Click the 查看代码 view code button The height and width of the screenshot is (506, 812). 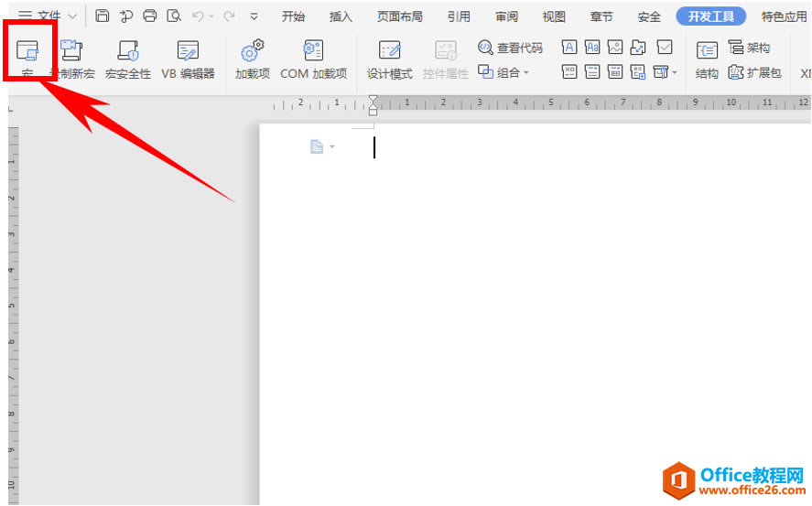coord(510,48)
